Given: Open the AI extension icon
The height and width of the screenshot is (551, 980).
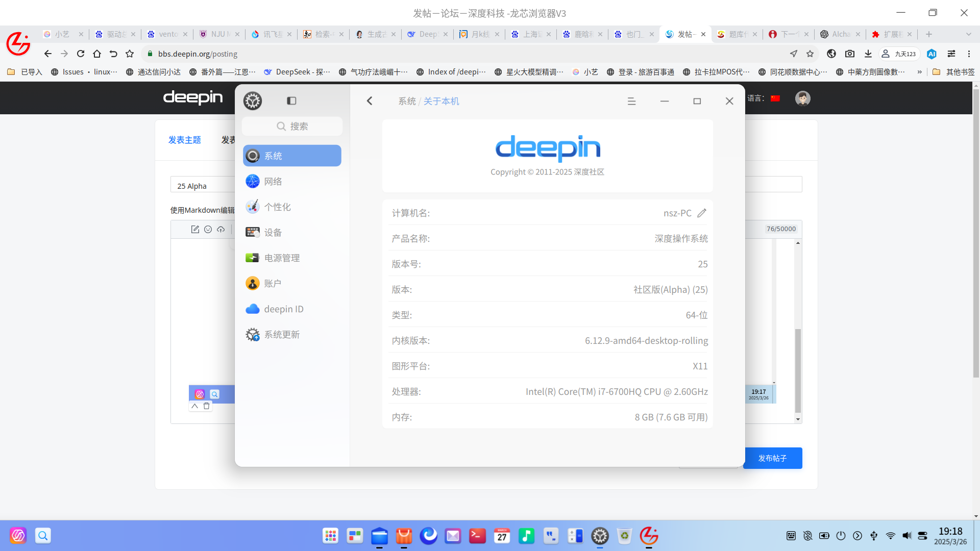Looking at the screenshot, I should pos(932,54).
